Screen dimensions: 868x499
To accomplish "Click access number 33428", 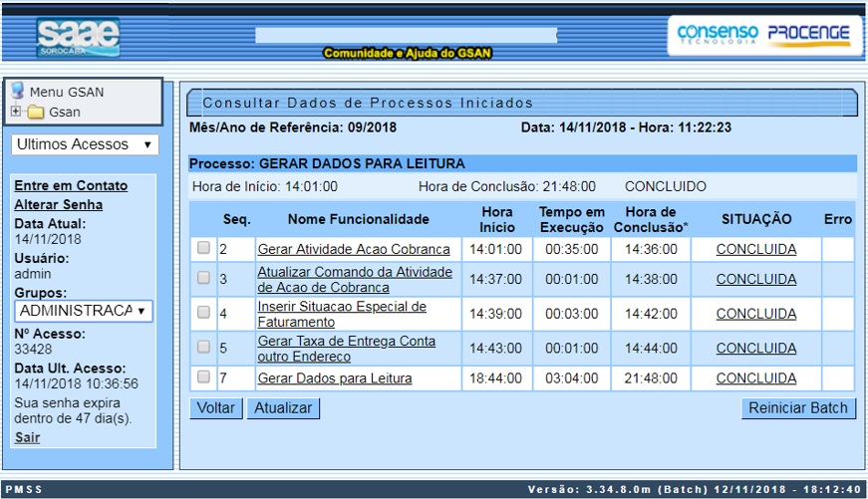I will 33,350.
